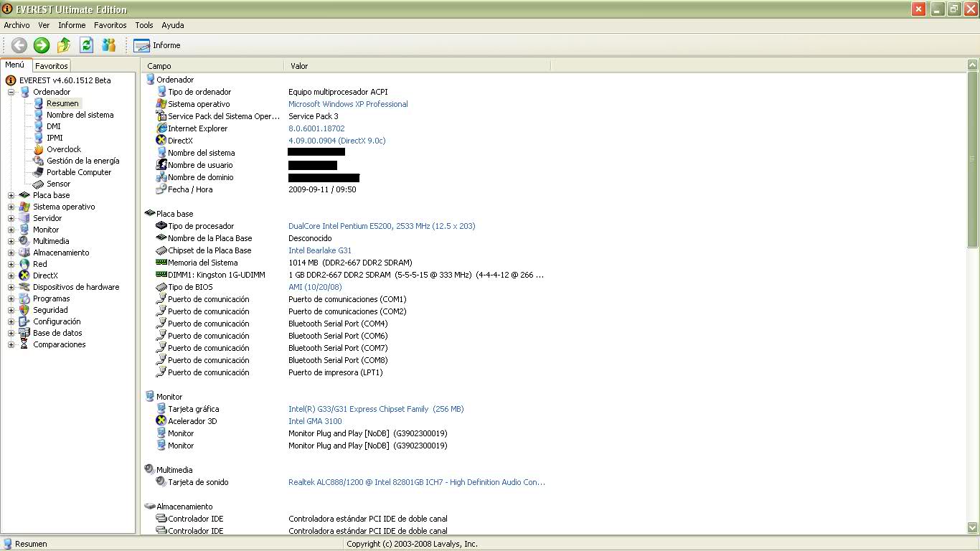Image resolution: width=980 pixels, height=551 pixels.
Task: Expand the Red tree node
Action: click(x=11, y=264)
